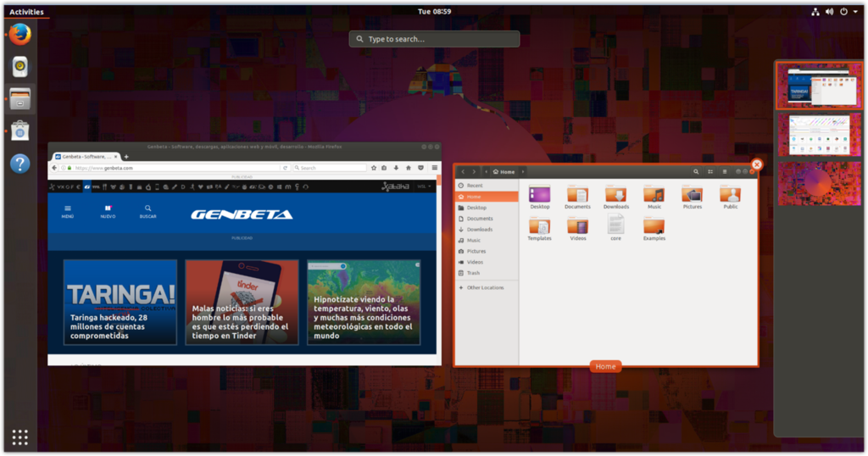The image size is (868, 456).
Task: Open Rhythmbox speaker icon in the dock
Action: [20, 66]
